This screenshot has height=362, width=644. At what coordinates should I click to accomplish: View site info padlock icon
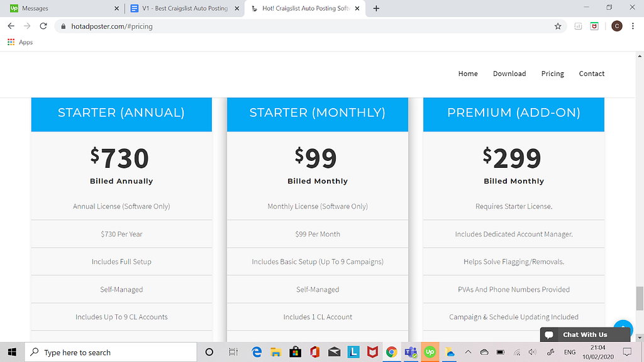click(x=64, y=26)
